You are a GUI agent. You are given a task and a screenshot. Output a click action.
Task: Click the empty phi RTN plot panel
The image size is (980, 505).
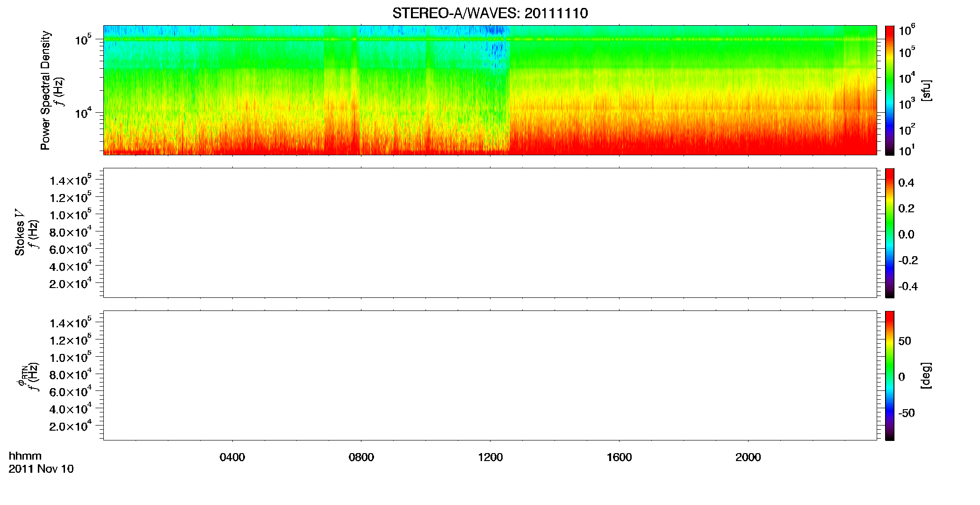tap(490, 375)
